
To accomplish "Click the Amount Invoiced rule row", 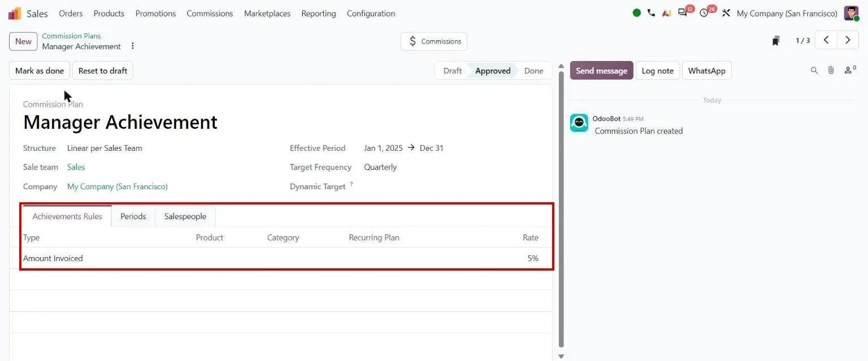I will pos(281,258).
